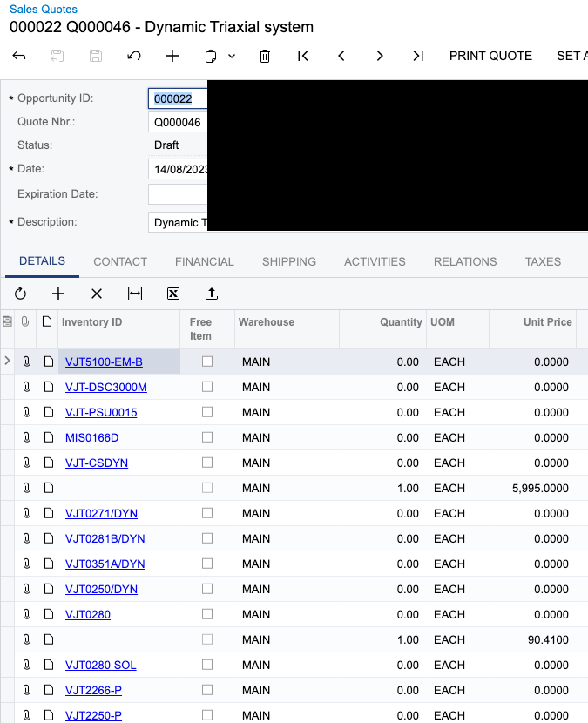The height and width of the screenshot is (723, 588).
Task: Switch to the DETAILS tab
Action: (x=42, y=261)
